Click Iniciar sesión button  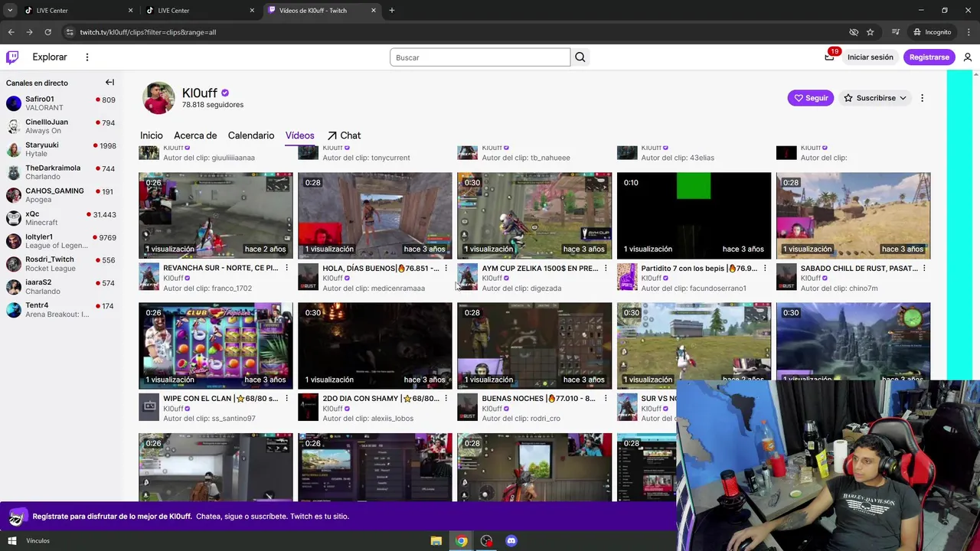(x=871, y=57)
